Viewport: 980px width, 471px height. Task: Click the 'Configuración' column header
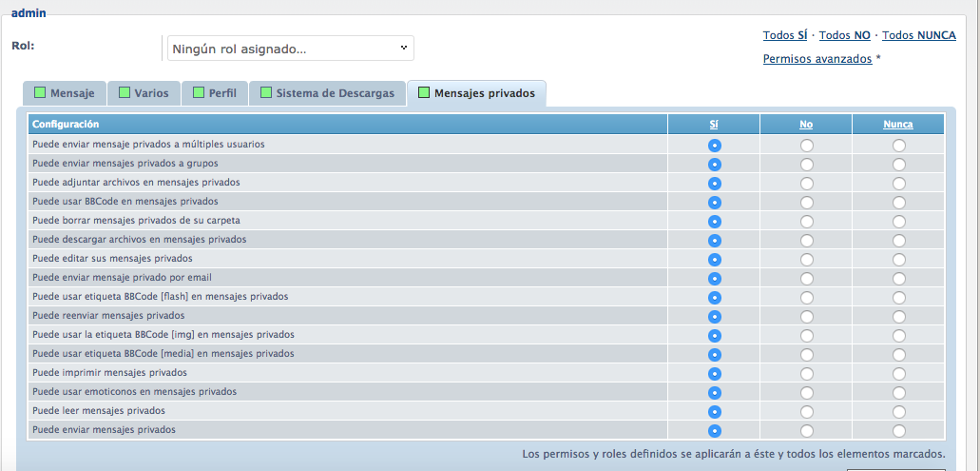point(66,125)
